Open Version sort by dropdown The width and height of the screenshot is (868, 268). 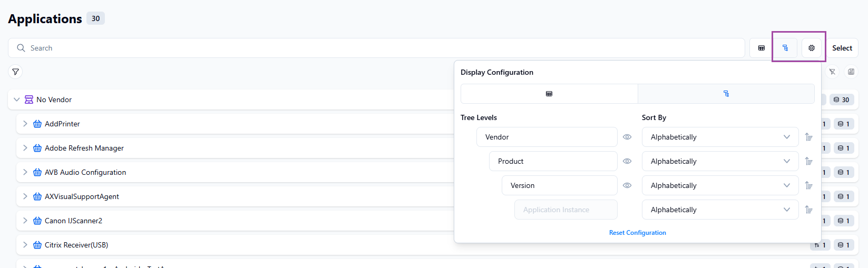720,185
